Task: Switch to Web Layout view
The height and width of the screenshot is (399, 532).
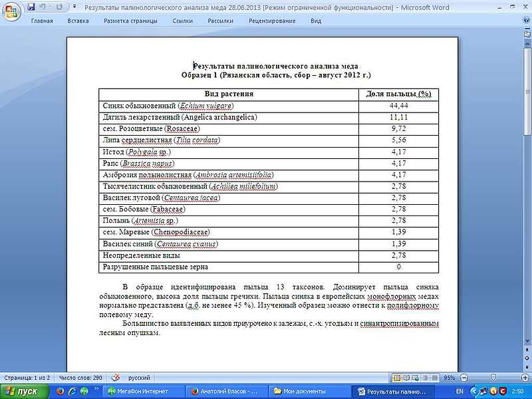Action: click(x=416, y=378)
